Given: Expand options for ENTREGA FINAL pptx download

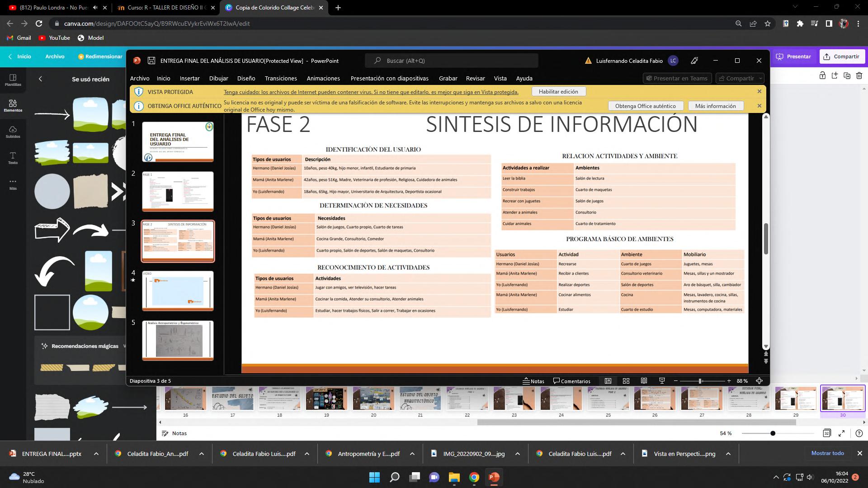Looking at the screenshot, I should (96, 454).
